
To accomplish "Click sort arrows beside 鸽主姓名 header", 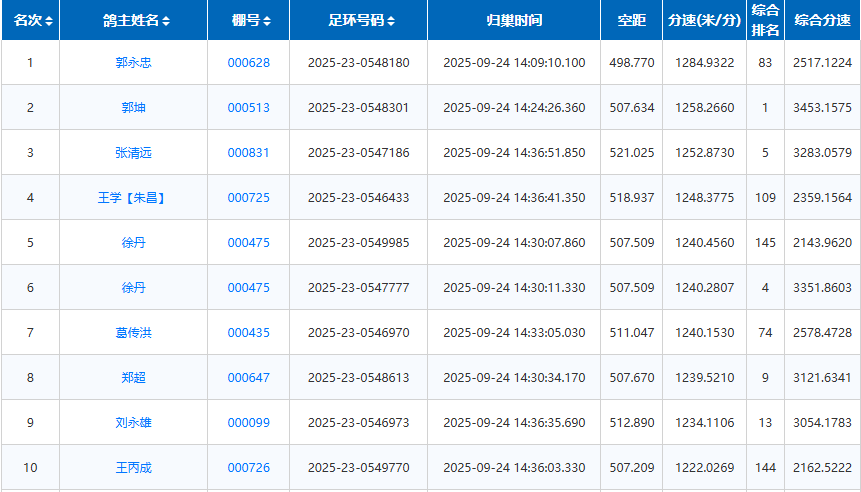I will [x=166, y=21].
